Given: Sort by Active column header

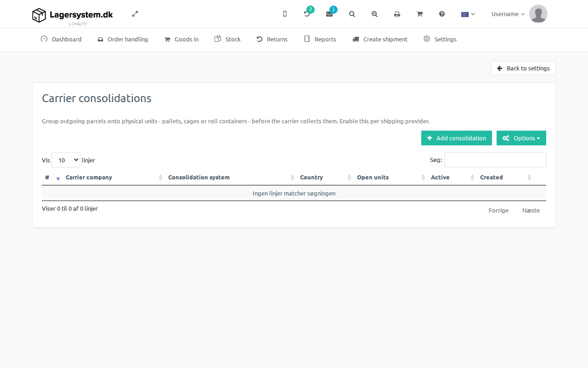Looking at the screenshot, I should pyautogui.click(x=452, y=178).
